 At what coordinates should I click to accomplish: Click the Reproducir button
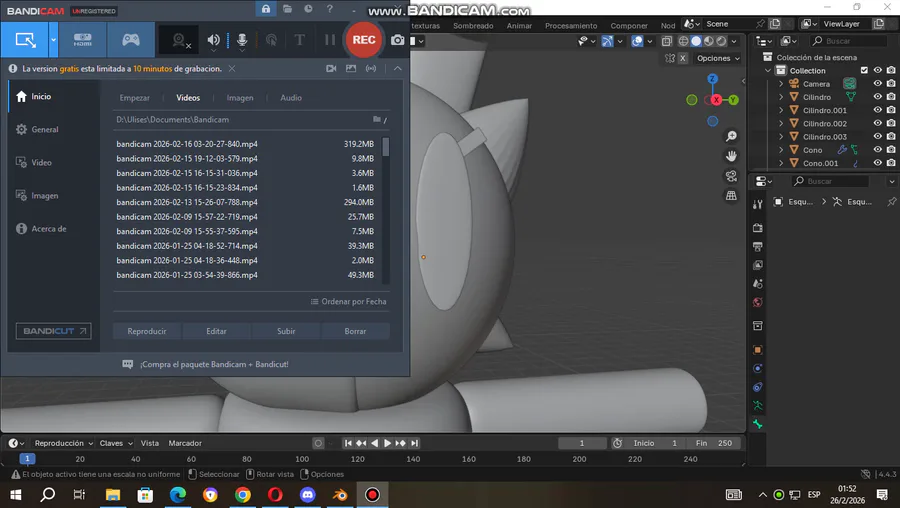click(147, 331)
